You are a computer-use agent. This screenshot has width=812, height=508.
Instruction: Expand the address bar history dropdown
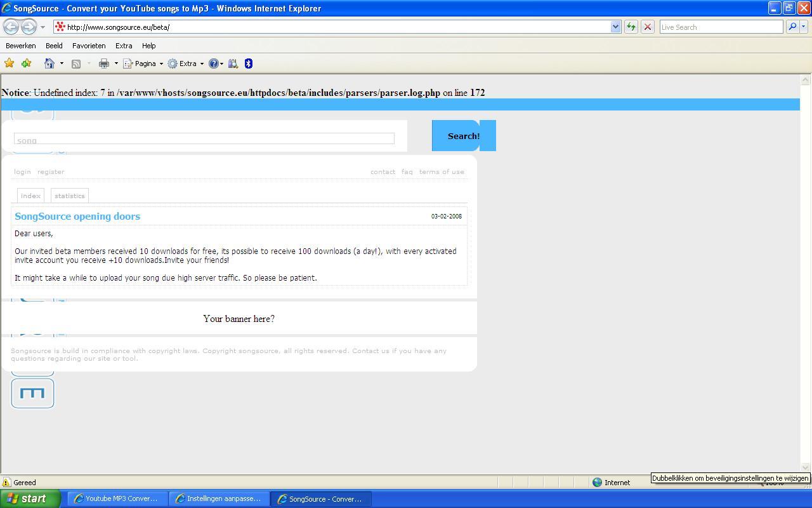615,27
